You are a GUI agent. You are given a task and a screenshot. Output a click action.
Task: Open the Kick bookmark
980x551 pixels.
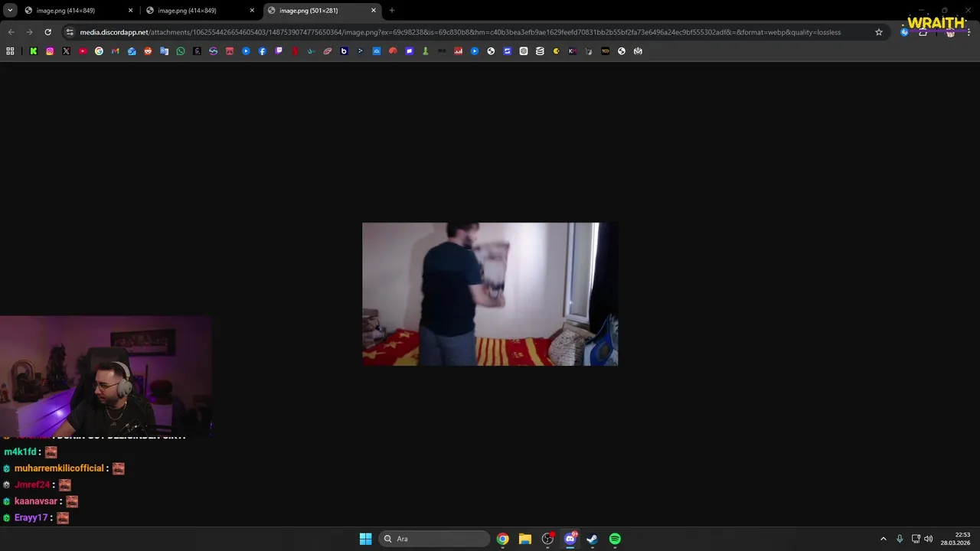point(34,51)
